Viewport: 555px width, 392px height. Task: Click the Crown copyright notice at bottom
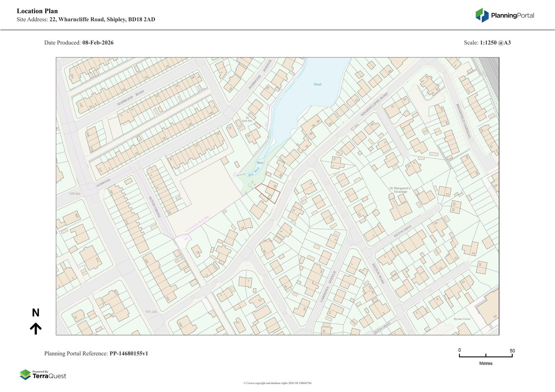277,383
